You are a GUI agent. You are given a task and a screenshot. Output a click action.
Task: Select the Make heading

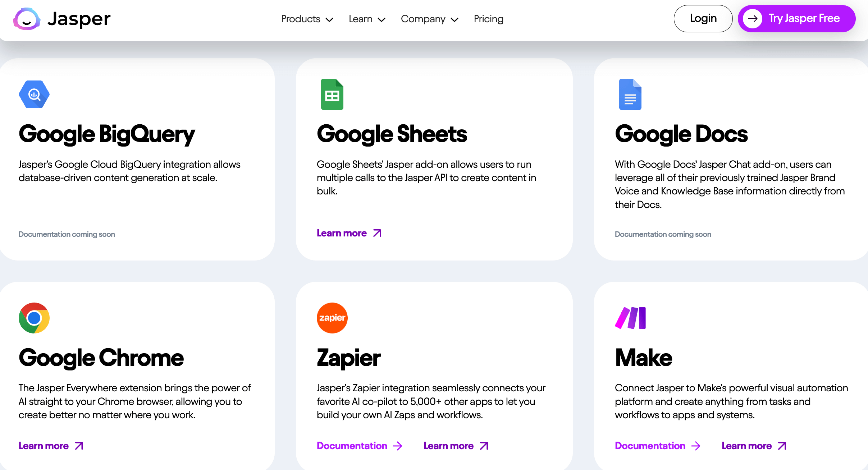click(x=644, y=358)
